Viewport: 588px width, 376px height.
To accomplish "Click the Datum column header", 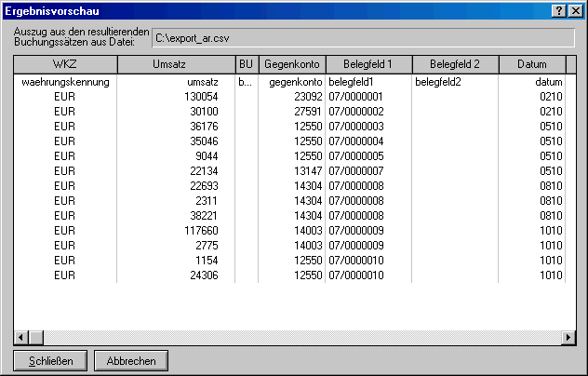I will coord(532,64).
